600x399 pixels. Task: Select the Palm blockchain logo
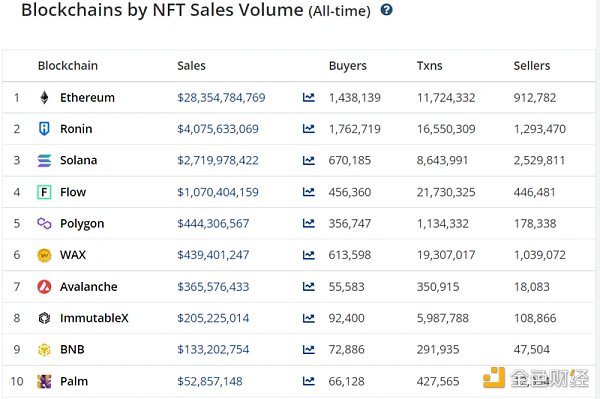44,381
